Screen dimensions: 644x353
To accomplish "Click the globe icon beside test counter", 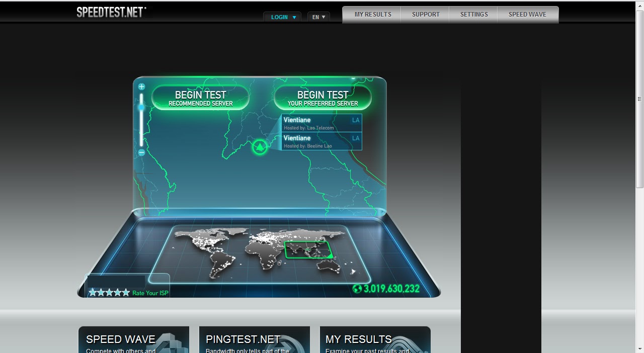I will 357,289.
